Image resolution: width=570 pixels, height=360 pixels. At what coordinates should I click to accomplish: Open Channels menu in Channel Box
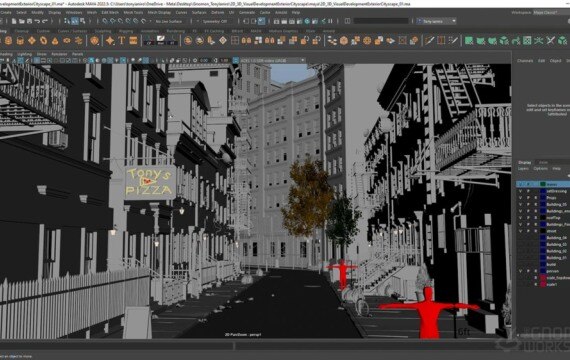(x=525, y=61)
